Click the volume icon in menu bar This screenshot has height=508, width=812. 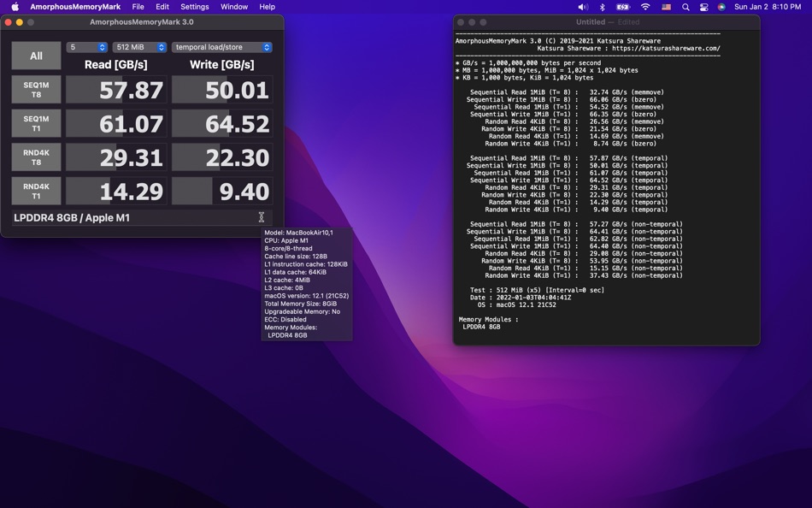[x=583, y=7]
